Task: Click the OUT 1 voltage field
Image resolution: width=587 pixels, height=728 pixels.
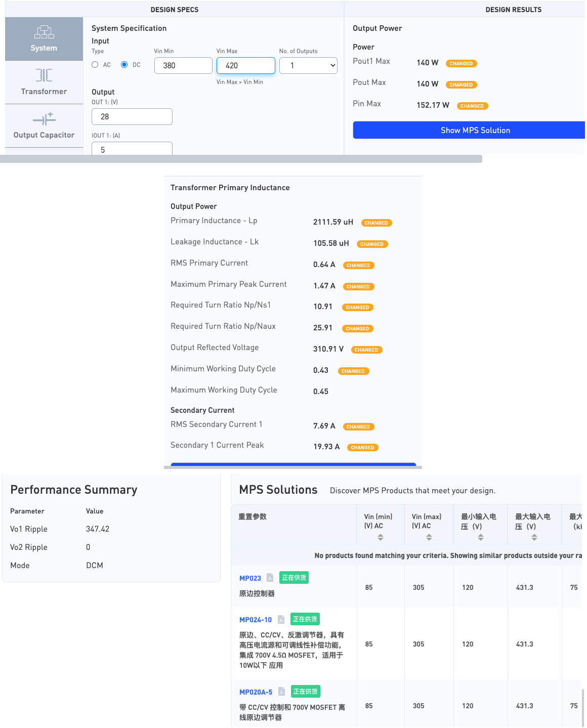Action: [132, 116]
